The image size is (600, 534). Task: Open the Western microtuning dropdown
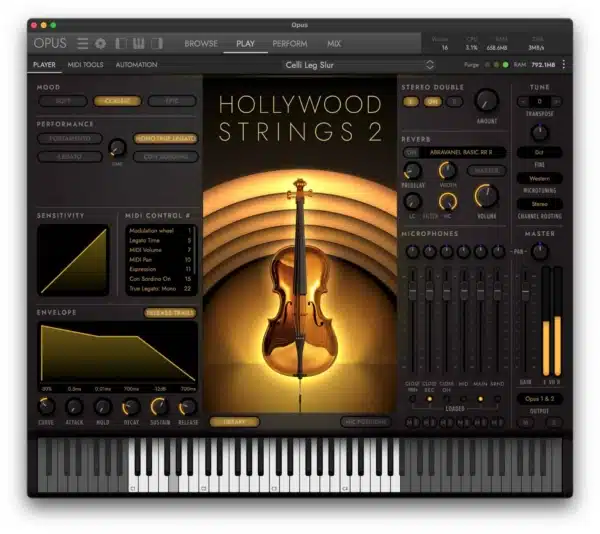coord(539,178)
